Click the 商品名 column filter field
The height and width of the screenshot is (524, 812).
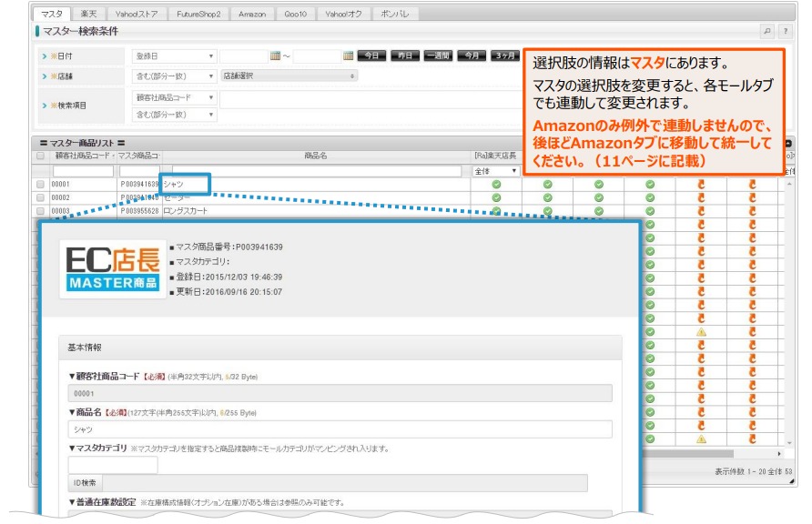pyautogui.click(x=317, y=171)
